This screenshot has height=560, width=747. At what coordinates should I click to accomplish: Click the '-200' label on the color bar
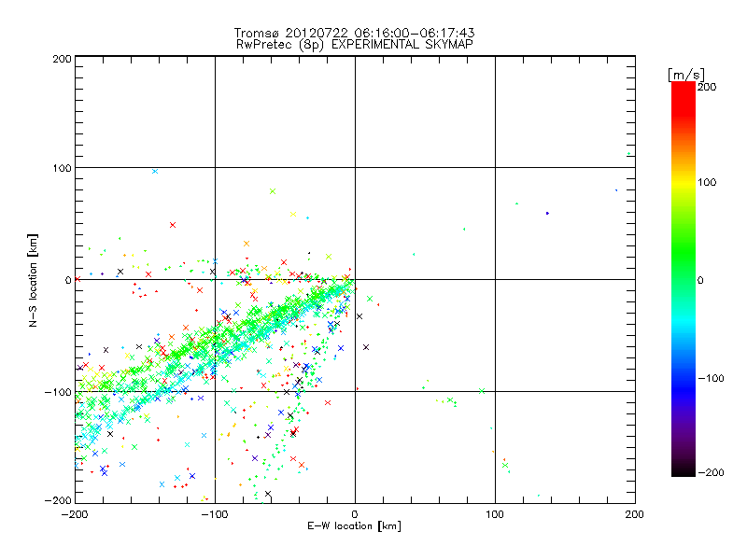pyautogui.click(x=711, y=472)
